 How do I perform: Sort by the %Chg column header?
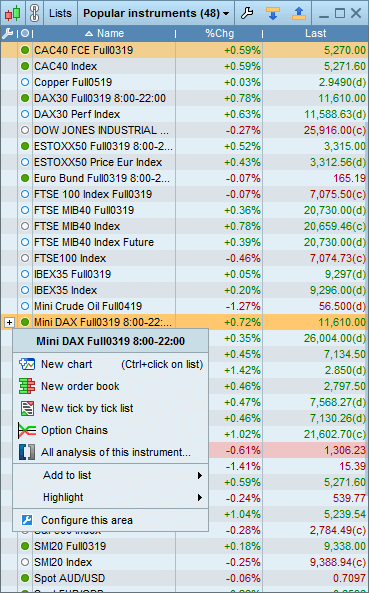(x=219, y=34)
